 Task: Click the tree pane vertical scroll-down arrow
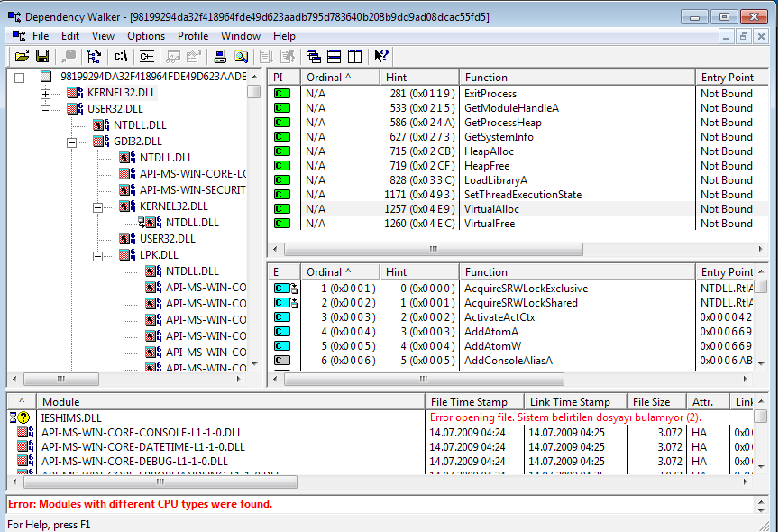(254, 363)
